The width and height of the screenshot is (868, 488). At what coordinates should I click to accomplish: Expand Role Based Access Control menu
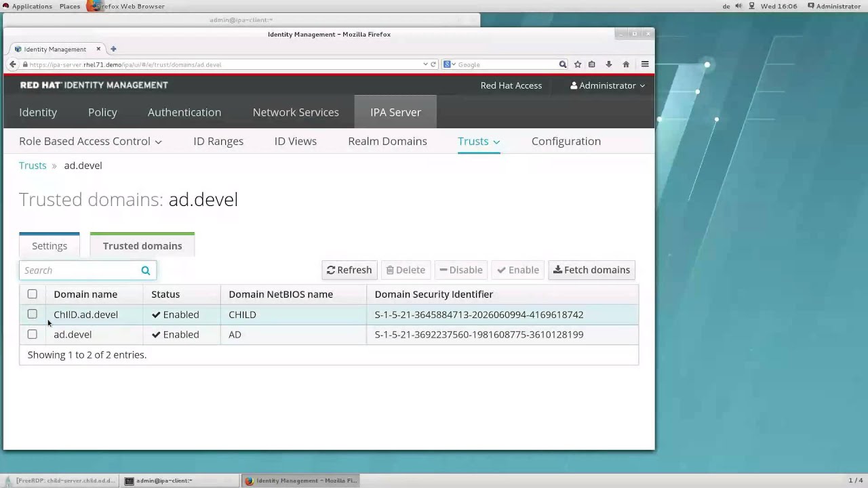click(90, 141)
